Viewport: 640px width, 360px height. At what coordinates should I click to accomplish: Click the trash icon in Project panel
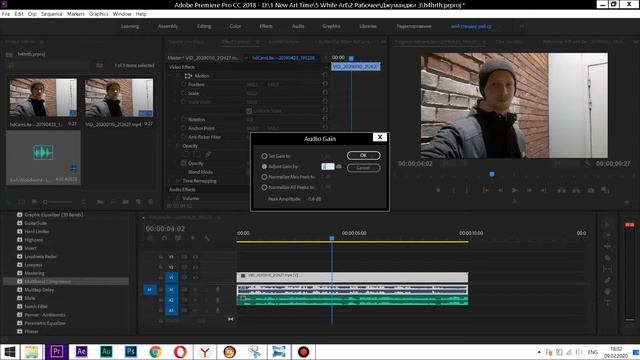(151, 202)
